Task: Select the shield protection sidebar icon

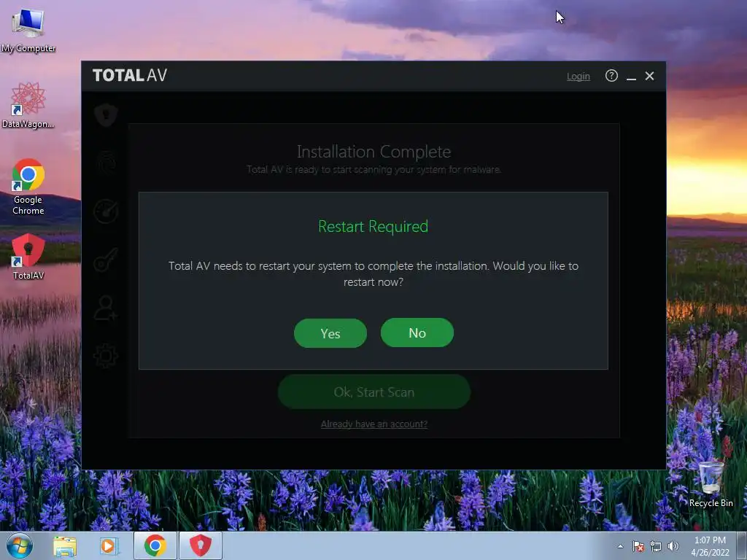Action: click(x=106, y=114)
